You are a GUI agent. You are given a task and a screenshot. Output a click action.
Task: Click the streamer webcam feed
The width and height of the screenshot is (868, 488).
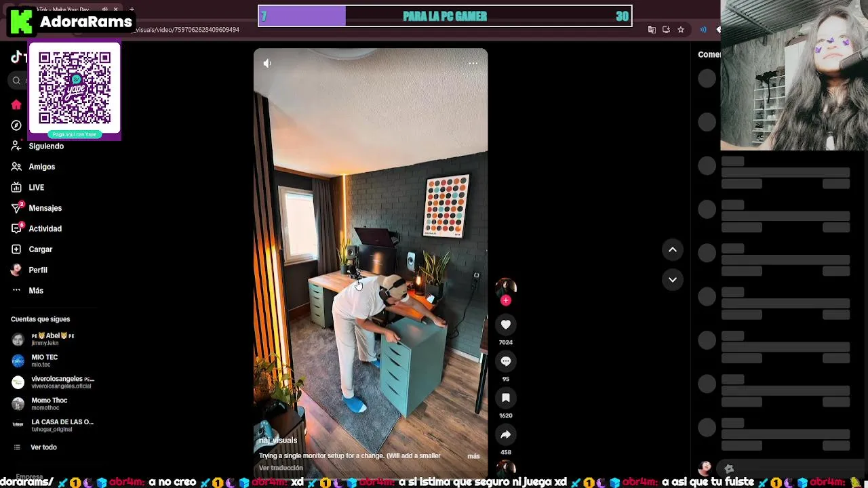(x=794, y=75)
